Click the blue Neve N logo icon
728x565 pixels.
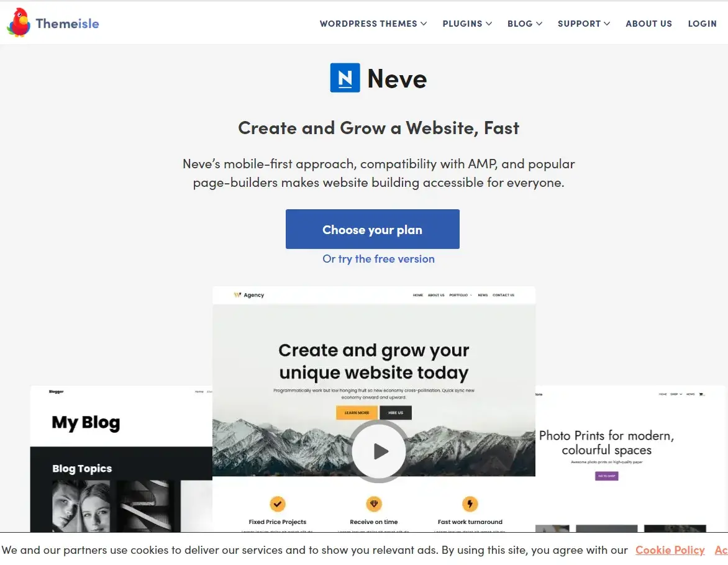coord(345,78)
